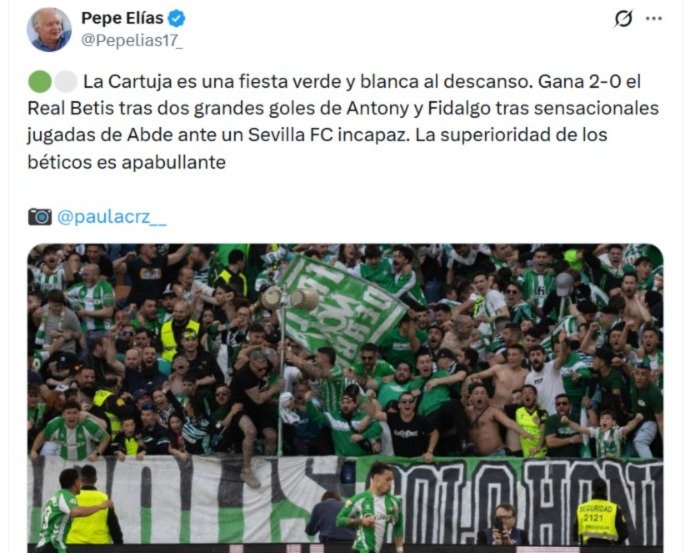Click the green circle emoji

pyautogui.click(x=40, y=82)
